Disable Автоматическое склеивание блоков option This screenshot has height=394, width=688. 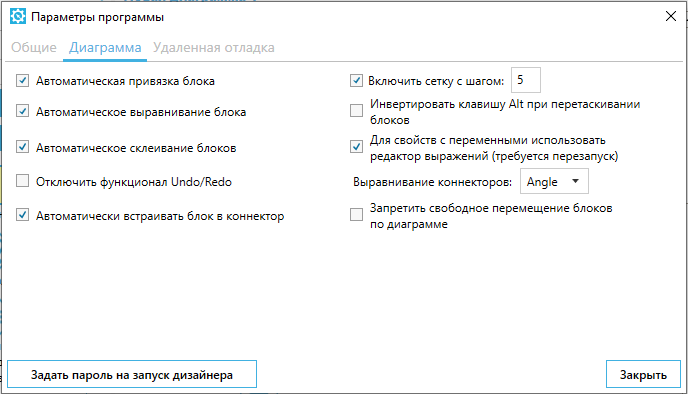tap(22, 147)
